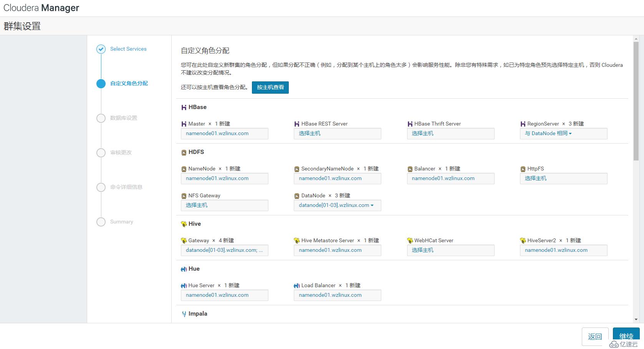644x349 pixels.
Task: Change NameNode host assignment
Action: pyautogui.click(x=224, y=179)
